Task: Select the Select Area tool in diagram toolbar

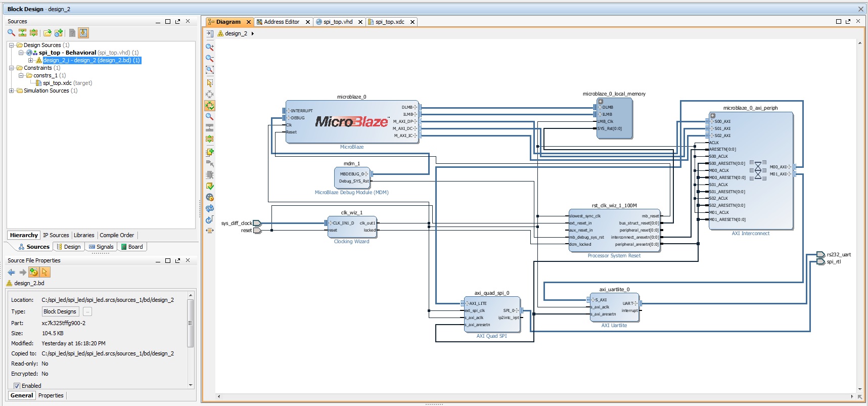Action: 210,83
